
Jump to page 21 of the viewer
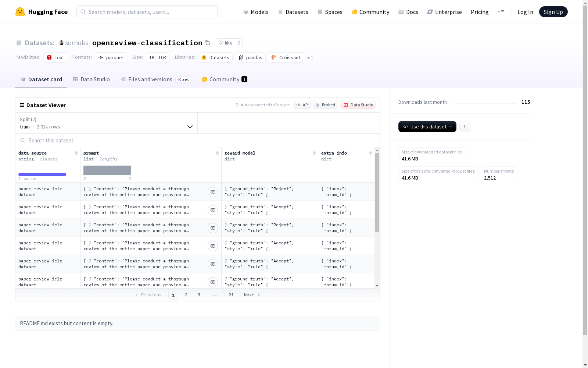[231, 295]
